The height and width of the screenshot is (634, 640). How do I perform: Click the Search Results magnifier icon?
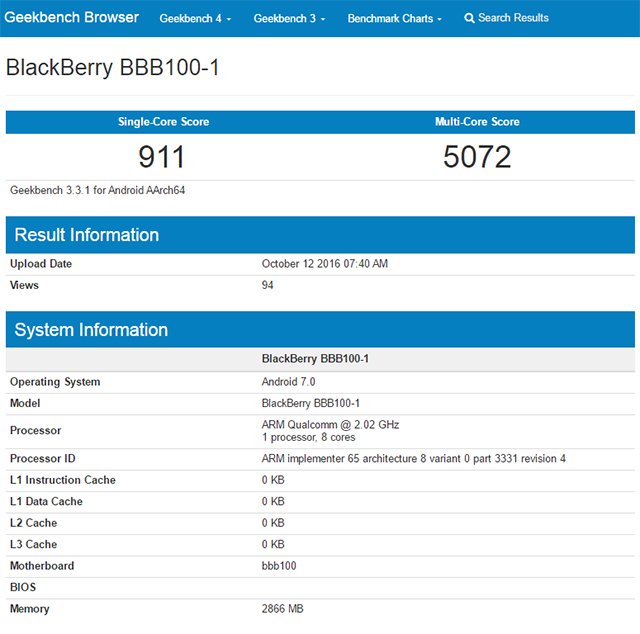click(x=469, y=18)
